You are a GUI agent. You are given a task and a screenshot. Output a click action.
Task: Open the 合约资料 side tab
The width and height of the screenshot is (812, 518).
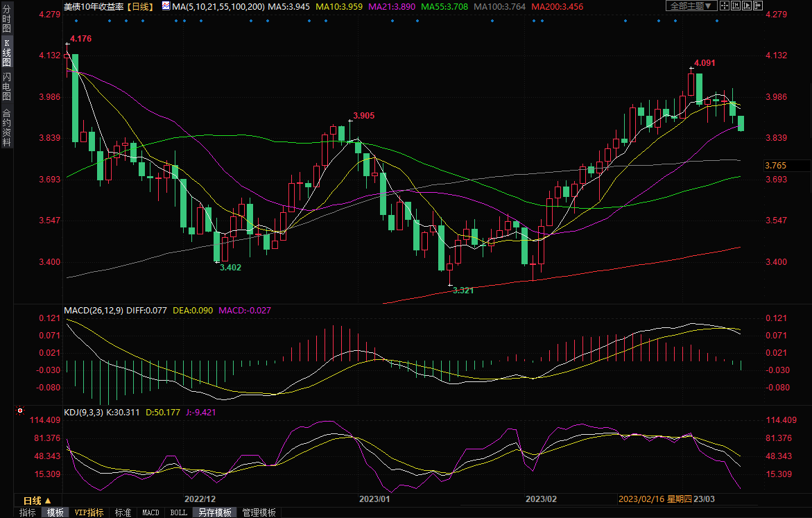(x=6, y=128)
